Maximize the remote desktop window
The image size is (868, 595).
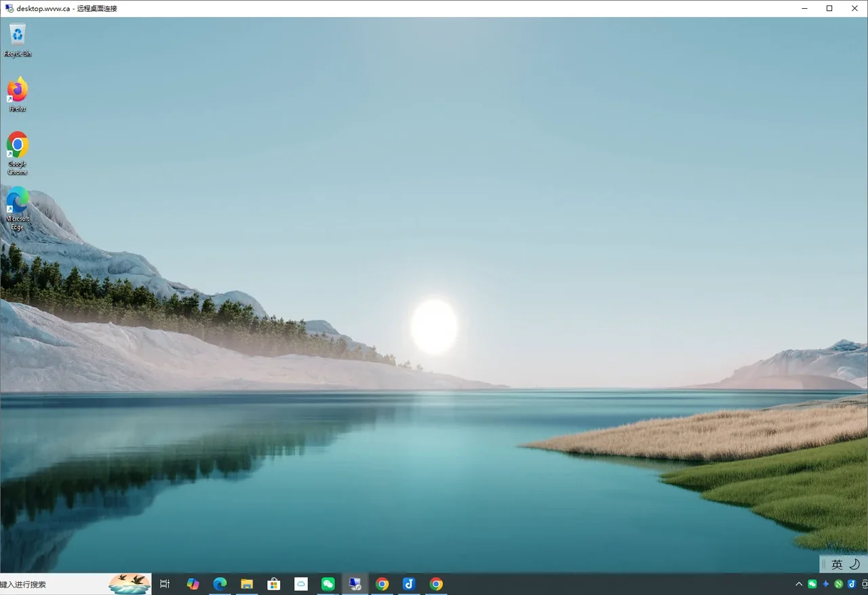829,8
